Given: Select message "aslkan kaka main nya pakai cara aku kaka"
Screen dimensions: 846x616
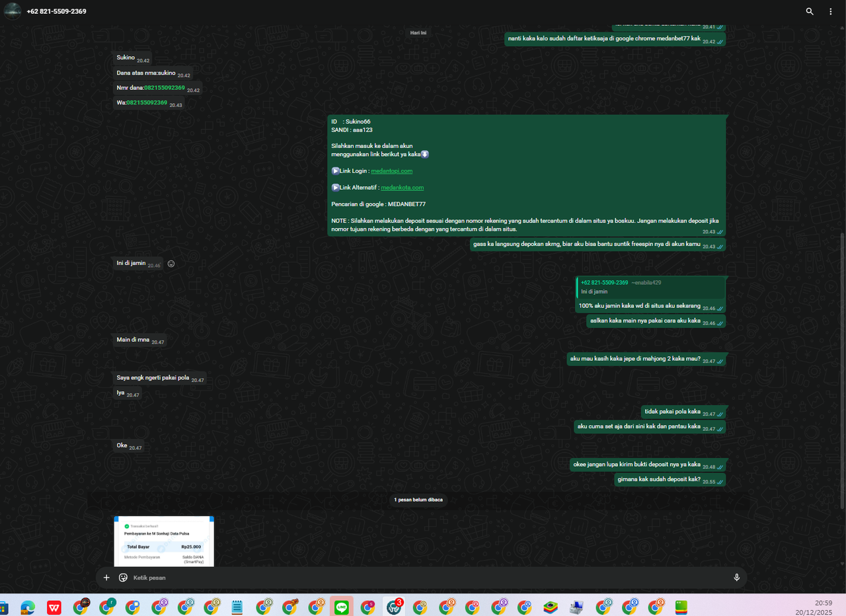Looking at the screenshot, I should (656, 321).
